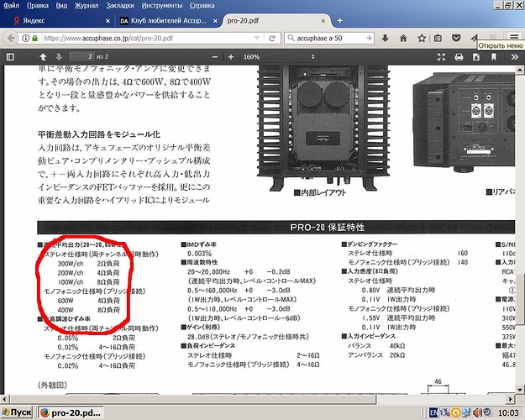Expand the address bar history dropdown
Viewport: 525px width, 420px height.
click(256, 38)
